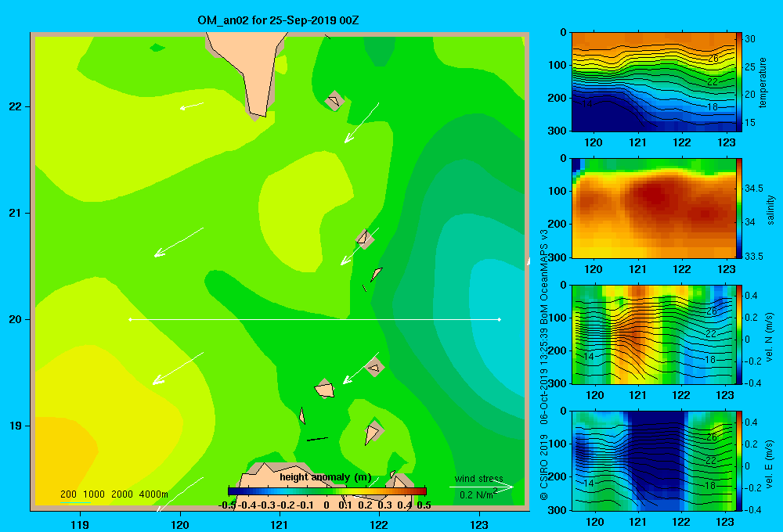Viewport: 783px width, 532px height.
Task: Click the 14 isotherm label in the temperature plot
Action: pos(586,104)
